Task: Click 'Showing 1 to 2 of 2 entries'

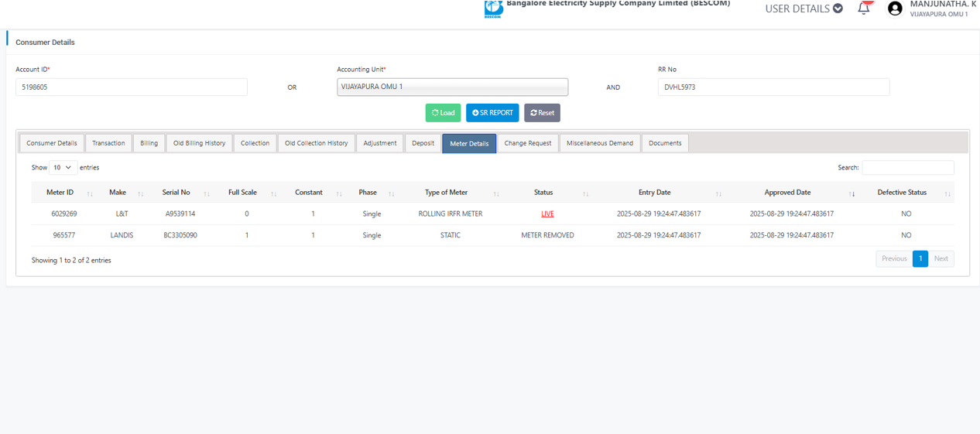Action: [71, 261]
